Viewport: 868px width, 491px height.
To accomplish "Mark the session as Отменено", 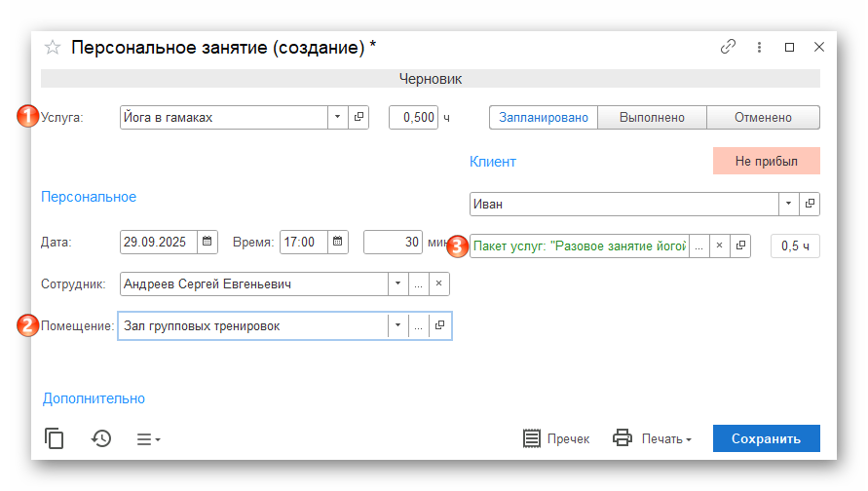I will [x=763, y=117].
